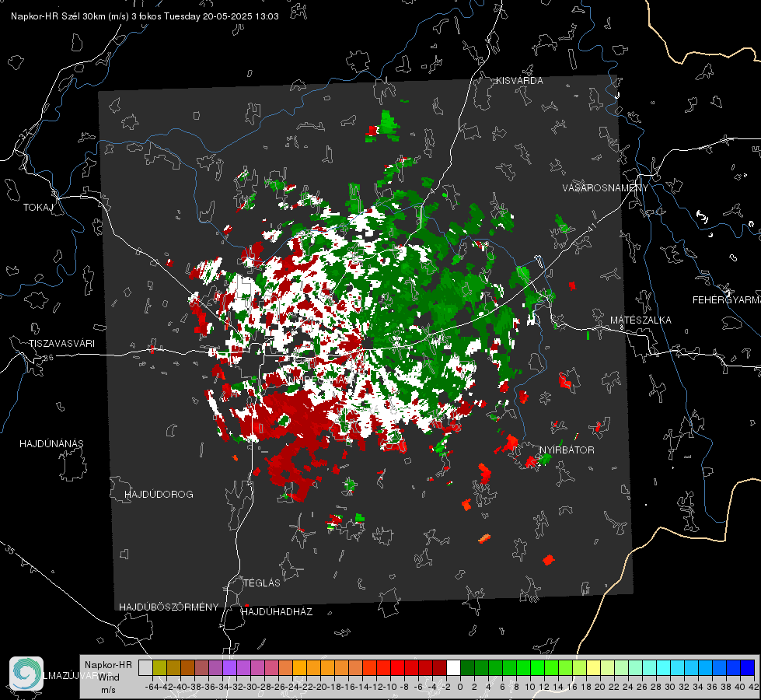Click the HAJDÚDOROG label
The height and width of the screenshot is (700, 761).
point(159,494)
